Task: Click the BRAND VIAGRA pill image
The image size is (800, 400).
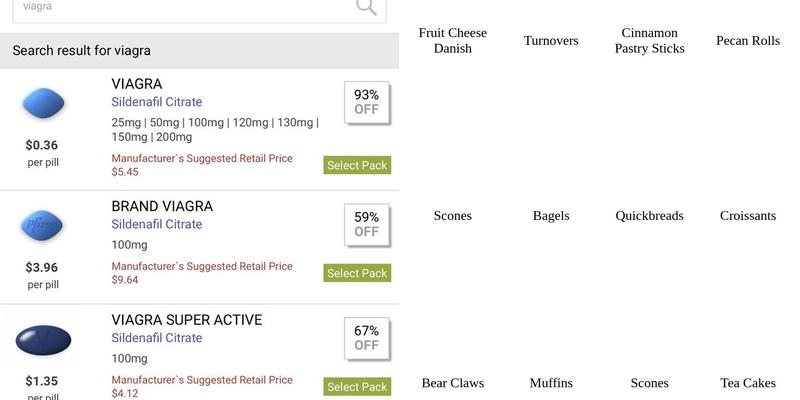Action: click(x=43, y=226)
